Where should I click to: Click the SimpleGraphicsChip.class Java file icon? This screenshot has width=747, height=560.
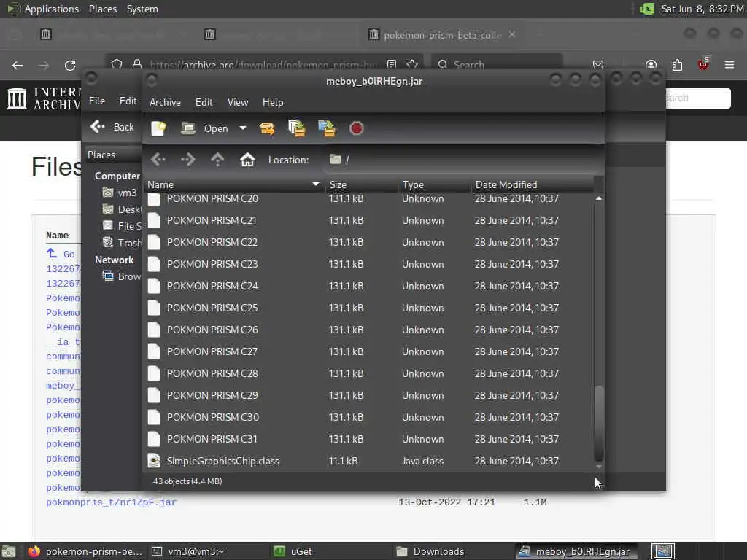pos(154,461)
